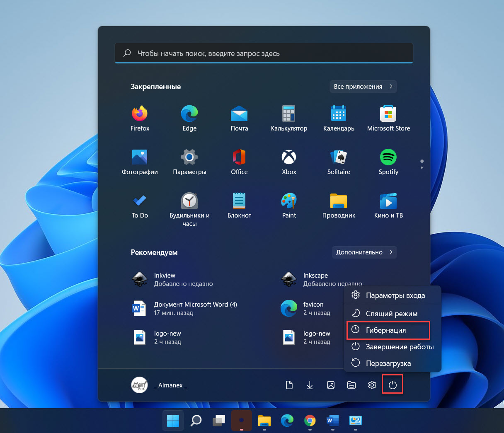This screenshot has height=433, width=504.
Task: Choose Завершение работы shutdown option
Action: 393,347
